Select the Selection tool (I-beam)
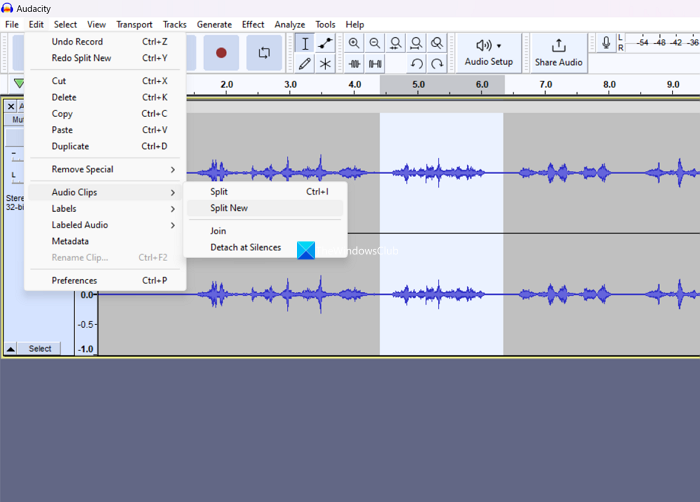The height and width of the screenshot is (502, 700). (x=305, y=44)
